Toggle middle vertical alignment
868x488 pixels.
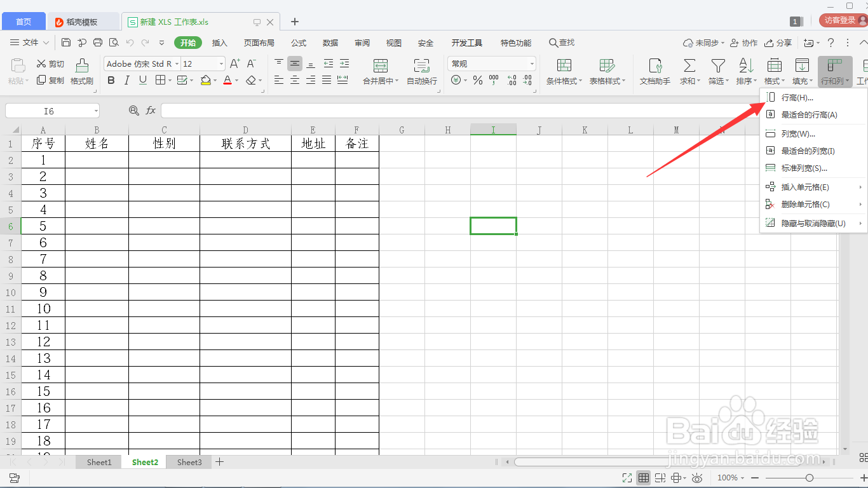pos(295,64)
